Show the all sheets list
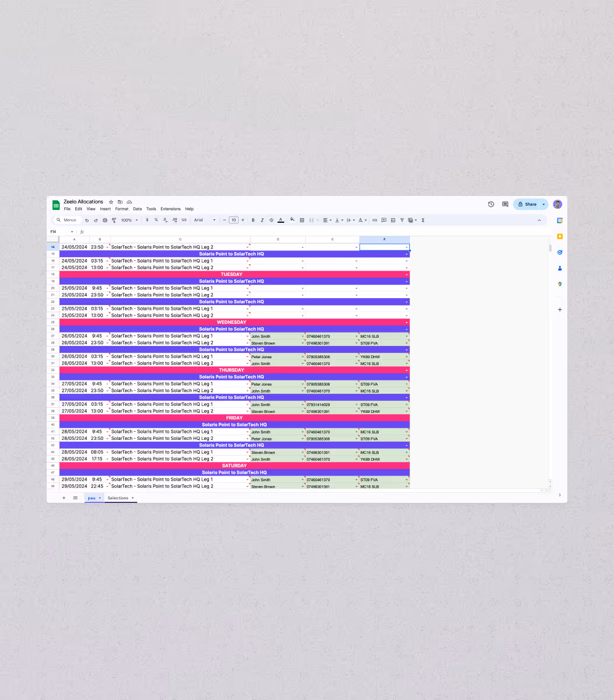This screenshot has width=614, height=700. point(75,498)
